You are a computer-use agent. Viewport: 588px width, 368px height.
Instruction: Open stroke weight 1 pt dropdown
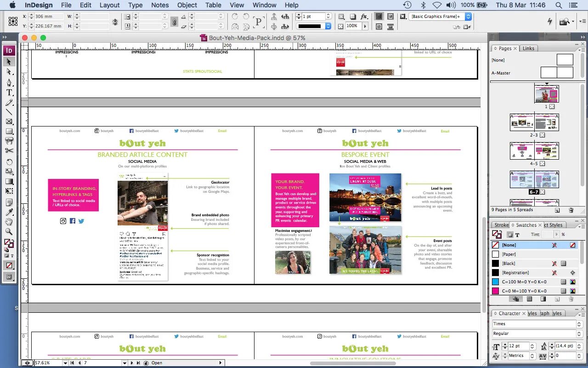(x=328, y=16)
